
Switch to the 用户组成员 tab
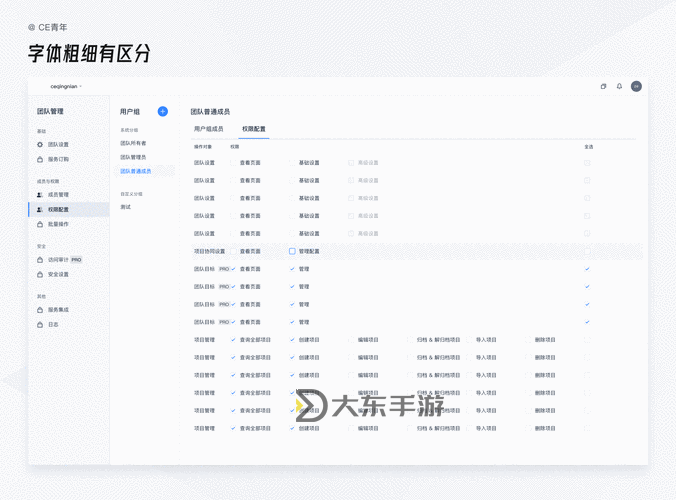pyautogui.click(x=209, y=129)
